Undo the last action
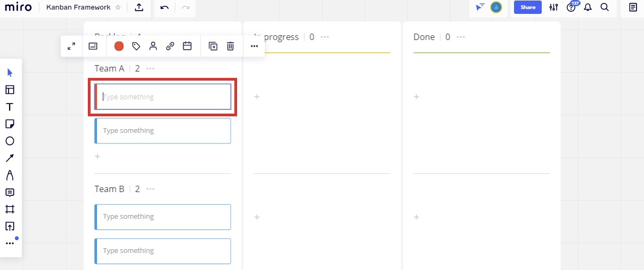 coord(164,7)
